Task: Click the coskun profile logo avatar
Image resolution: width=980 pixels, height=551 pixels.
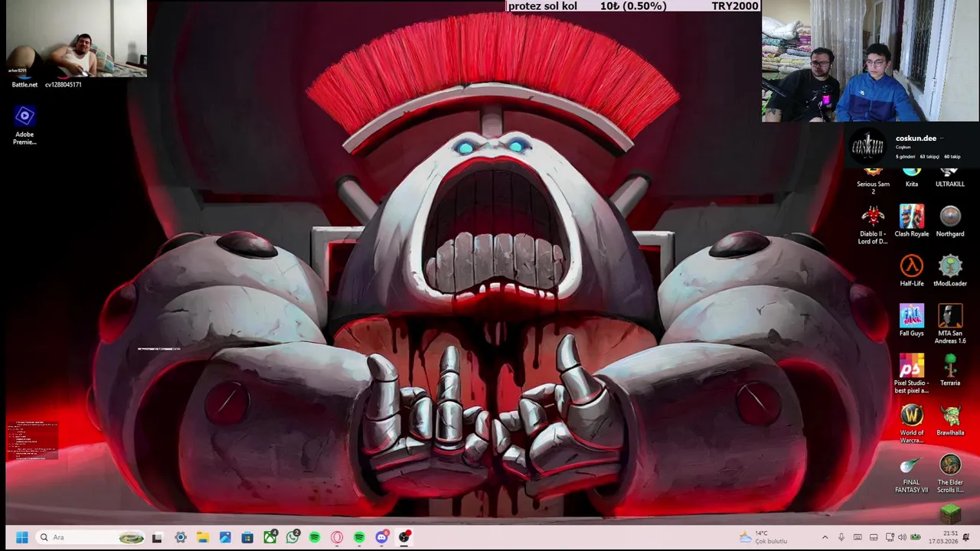Action: pos(867,147)
